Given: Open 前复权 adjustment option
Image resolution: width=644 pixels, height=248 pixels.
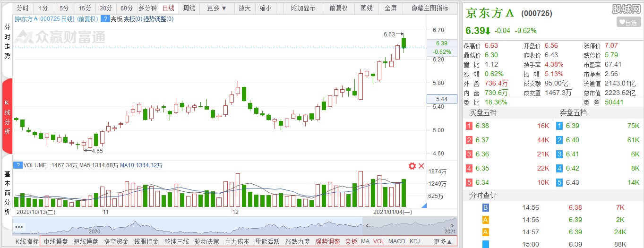Looking at the screenshot, I should [338, 8].
